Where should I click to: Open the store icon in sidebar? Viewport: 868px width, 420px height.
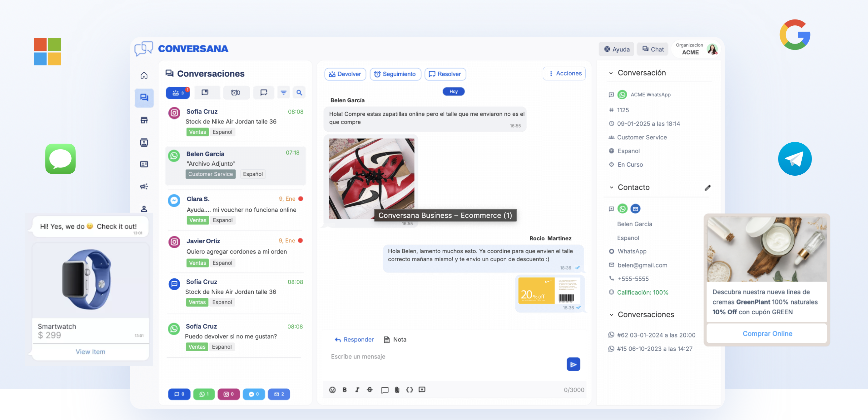[144, 120]
